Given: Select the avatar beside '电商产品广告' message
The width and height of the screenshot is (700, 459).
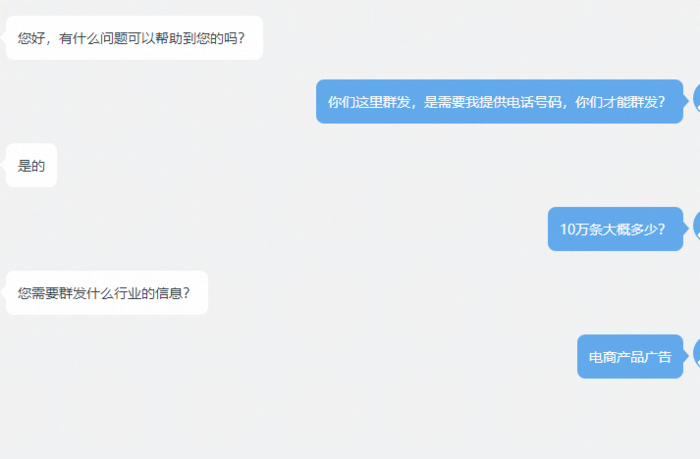Looking at the screenshot, I should click(696, 354).
